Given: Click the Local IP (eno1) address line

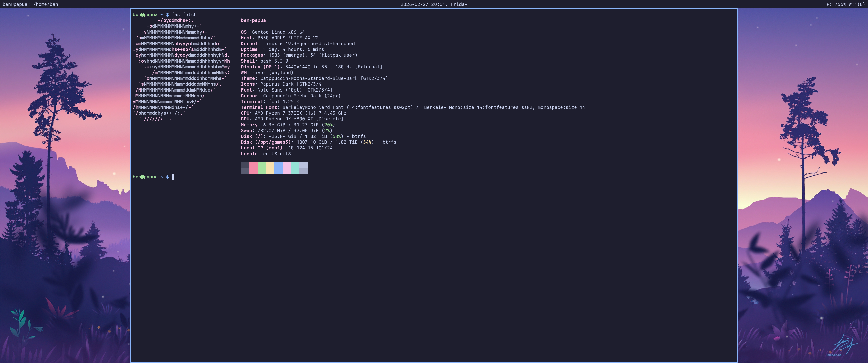Looking at the screenshot, I should click(x=286, y=148).
